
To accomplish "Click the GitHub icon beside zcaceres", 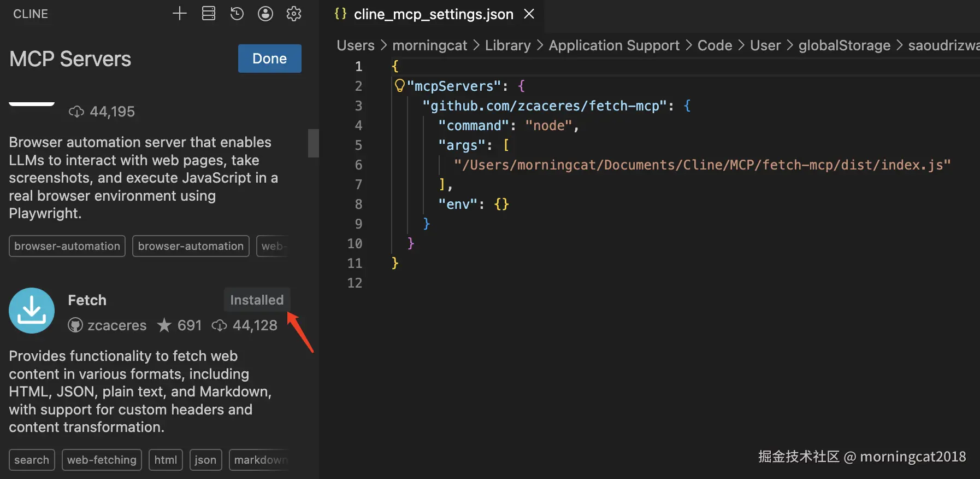I will 75,326.
